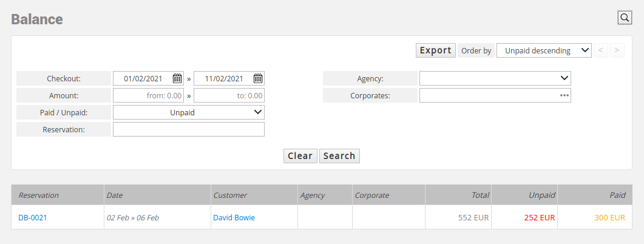Click the Clear button
644x244 pixels.
tap(300, 156)
